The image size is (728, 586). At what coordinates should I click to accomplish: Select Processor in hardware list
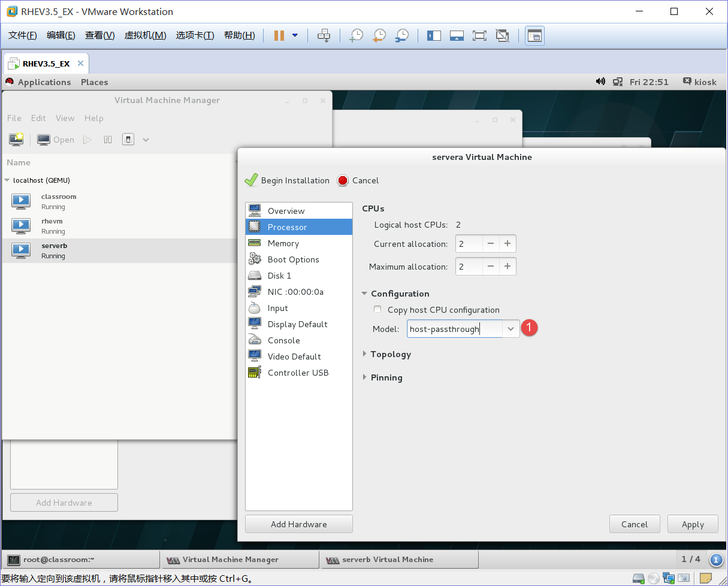click(299, 227)
